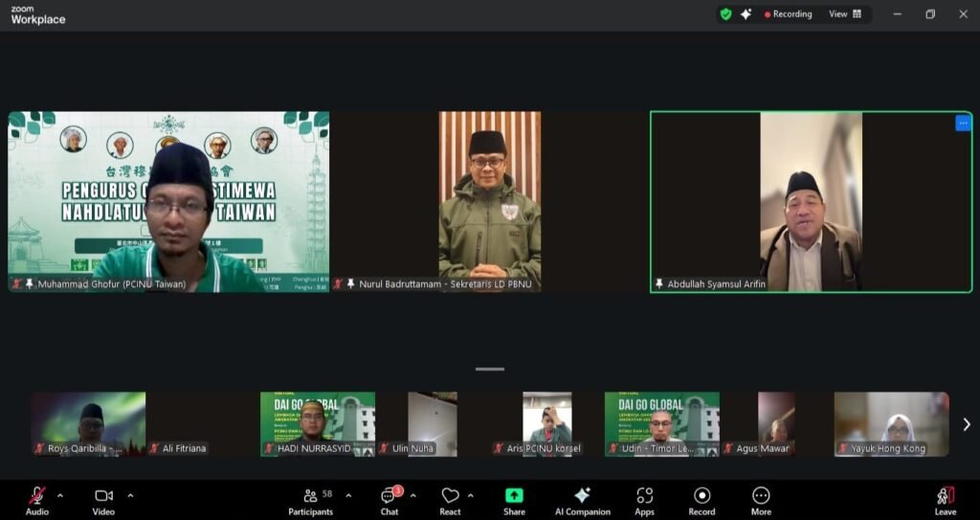The image size is (980, 520).
Task: Toggle the camera with the Video button
Action: pyautogui.click(x=103, y=500)
